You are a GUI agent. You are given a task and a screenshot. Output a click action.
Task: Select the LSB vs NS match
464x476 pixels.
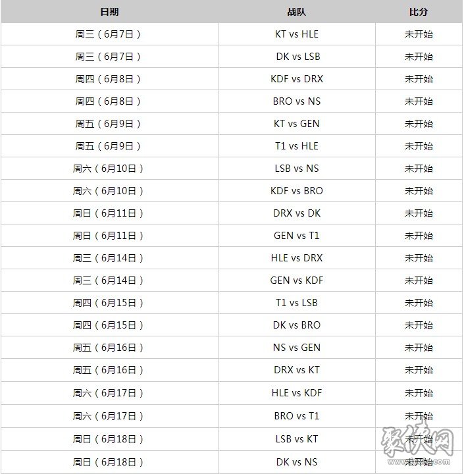[296, 169]
